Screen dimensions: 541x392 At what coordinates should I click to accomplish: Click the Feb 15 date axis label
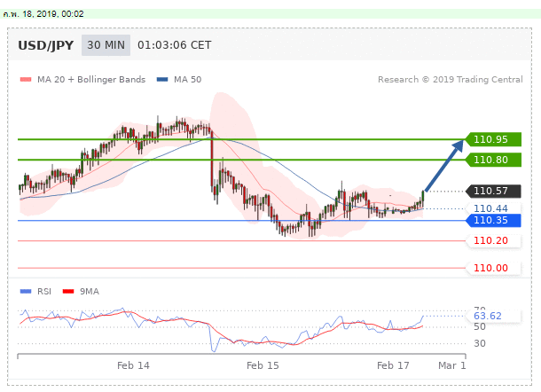coord(263,365)
